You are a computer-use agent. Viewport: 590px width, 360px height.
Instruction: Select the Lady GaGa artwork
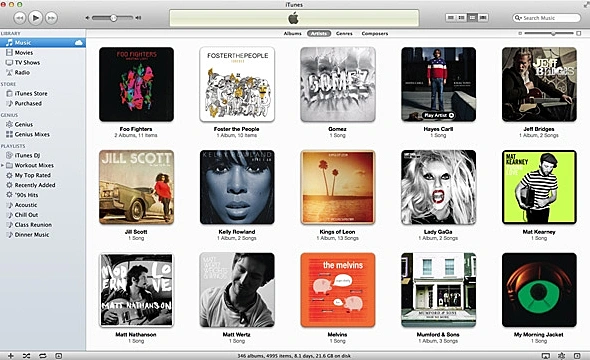click(x=438, y=187)
